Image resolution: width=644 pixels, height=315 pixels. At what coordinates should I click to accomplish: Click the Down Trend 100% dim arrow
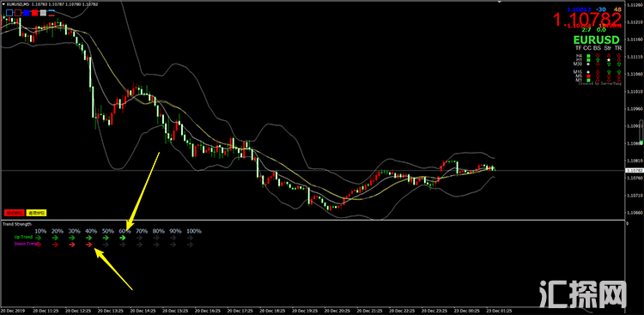[190, 245]
